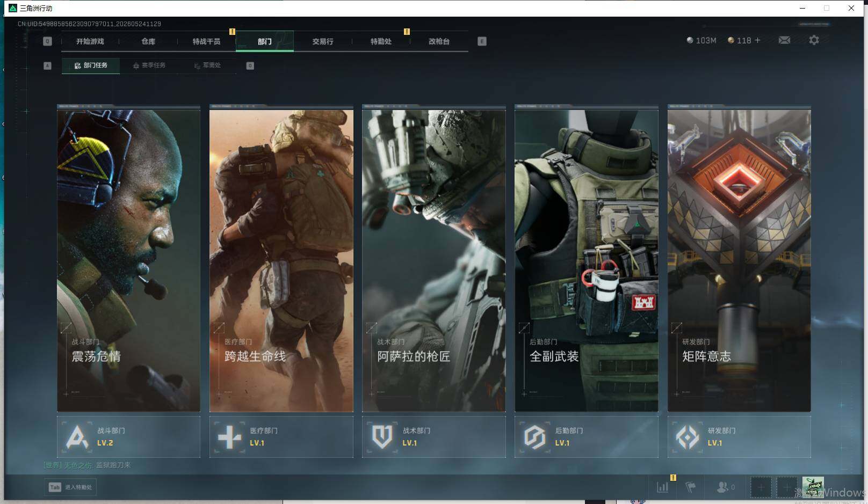The image size is (868, 504).
Task: Click the 三角洲行动 app icon in title bar
Action: pos(13,8)
